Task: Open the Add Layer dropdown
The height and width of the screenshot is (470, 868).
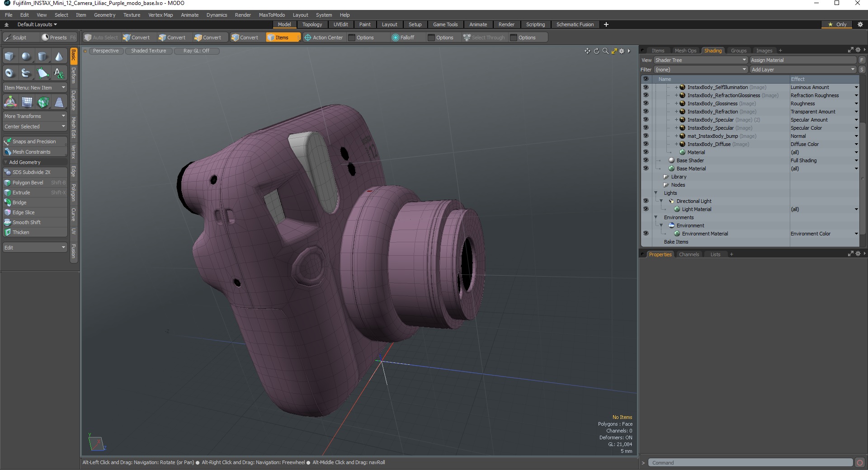Action: pyautogui.click(x=803, y=70)
